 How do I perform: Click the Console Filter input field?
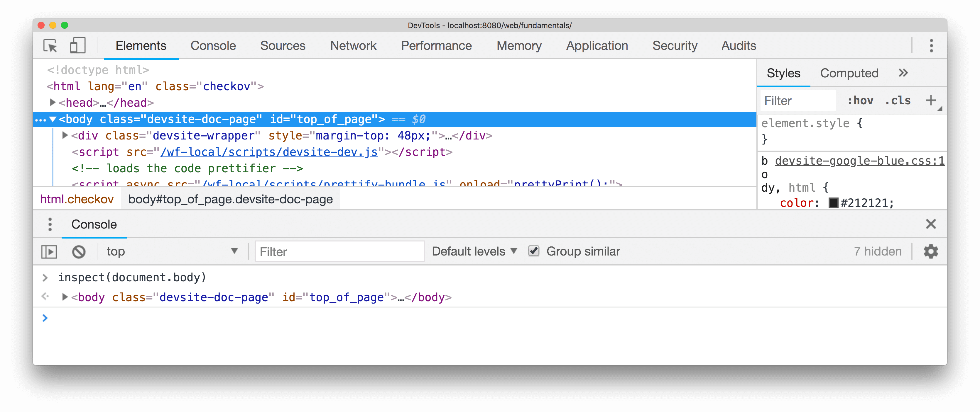click(x=338, y=252)
